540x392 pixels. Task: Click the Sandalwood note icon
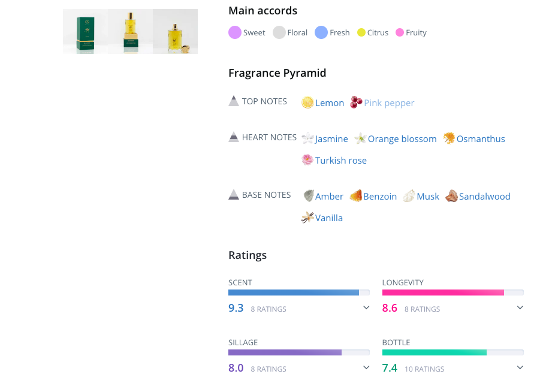[x=451, y=196]
